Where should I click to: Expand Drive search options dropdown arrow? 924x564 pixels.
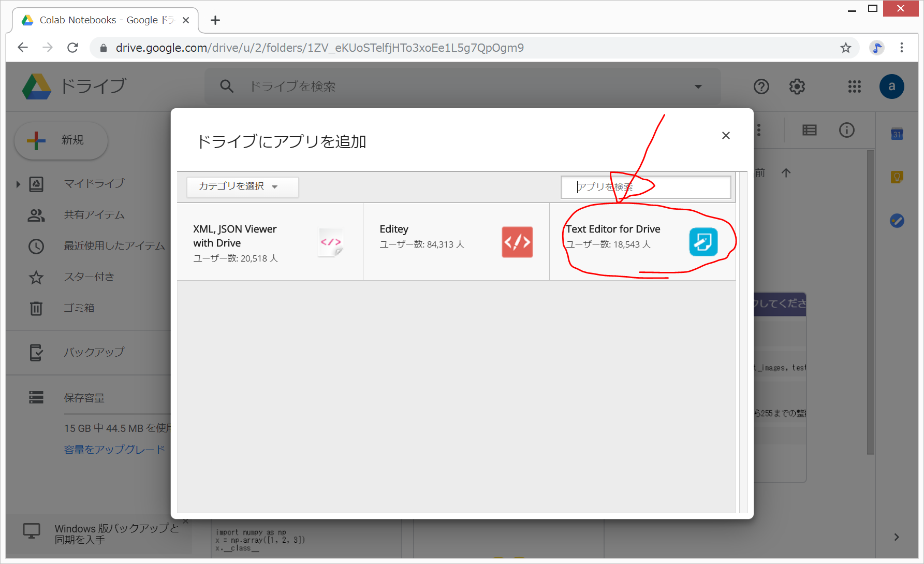[698, 86]
